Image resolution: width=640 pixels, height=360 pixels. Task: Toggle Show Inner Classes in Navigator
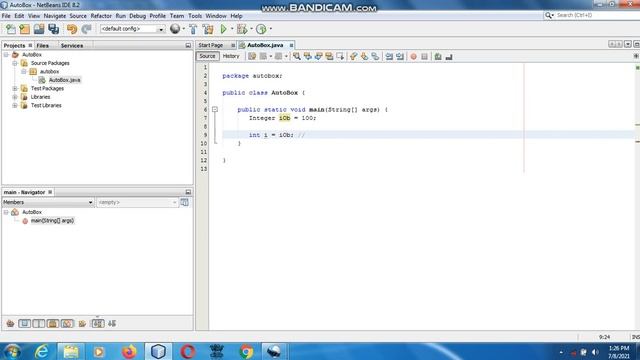coord(67,324)
